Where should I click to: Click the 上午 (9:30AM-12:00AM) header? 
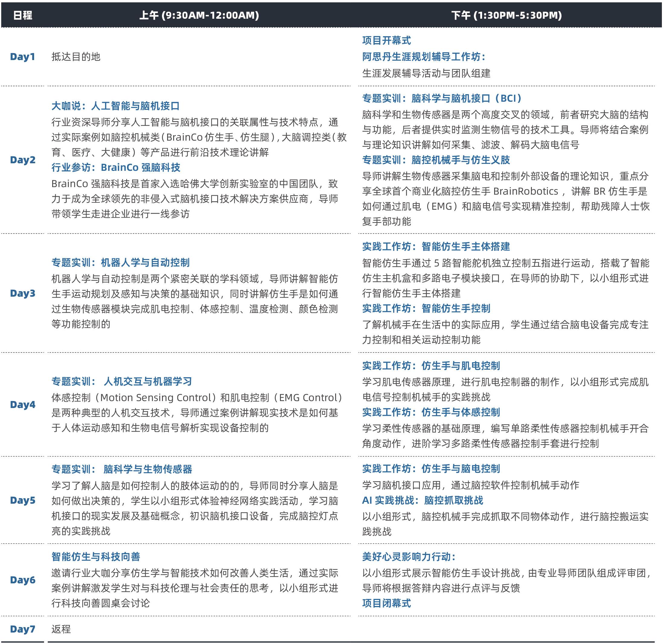pyautogui.click(x=199, y=15)
